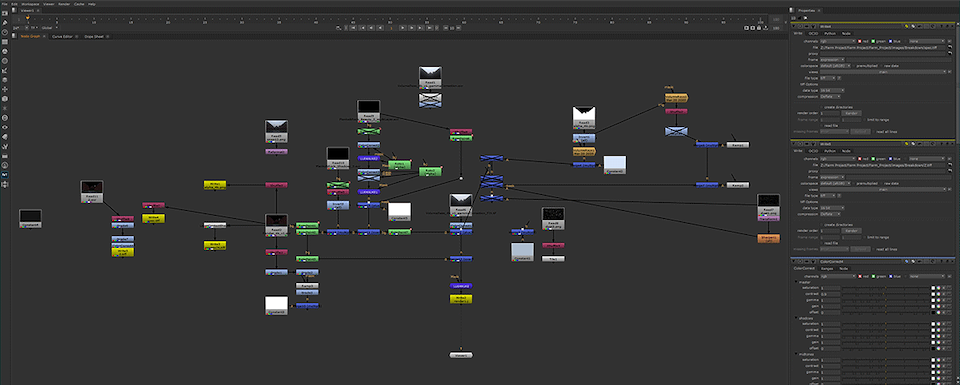Open the Merge nodes toolbar menu
This screenshot has width=960, height=385.
(x=6, y=80)
